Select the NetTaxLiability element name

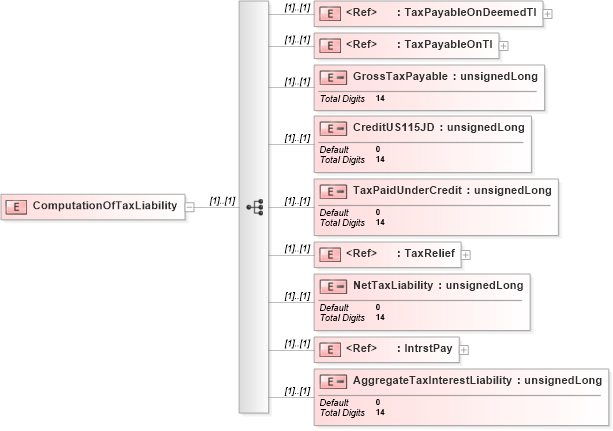(396, 286)
